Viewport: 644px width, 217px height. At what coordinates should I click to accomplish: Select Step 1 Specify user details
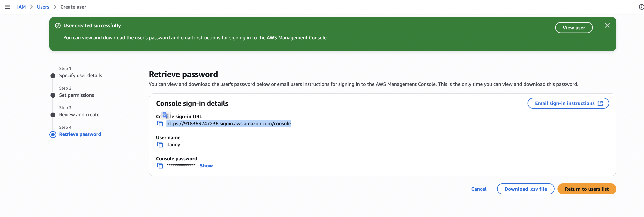coord(80,75)
